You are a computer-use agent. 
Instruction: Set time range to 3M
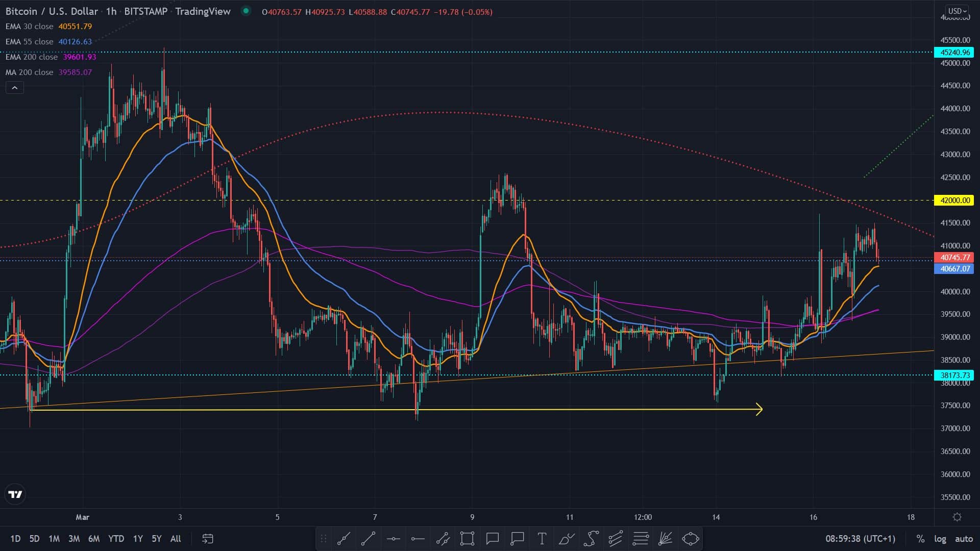74,538
